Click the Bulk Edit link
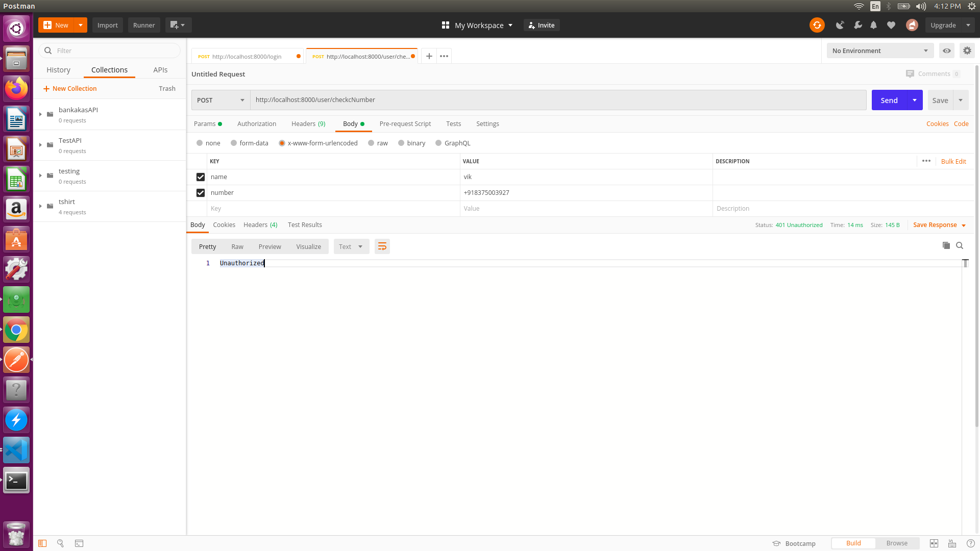The image size is (980, 551). (x=953, y=161)
